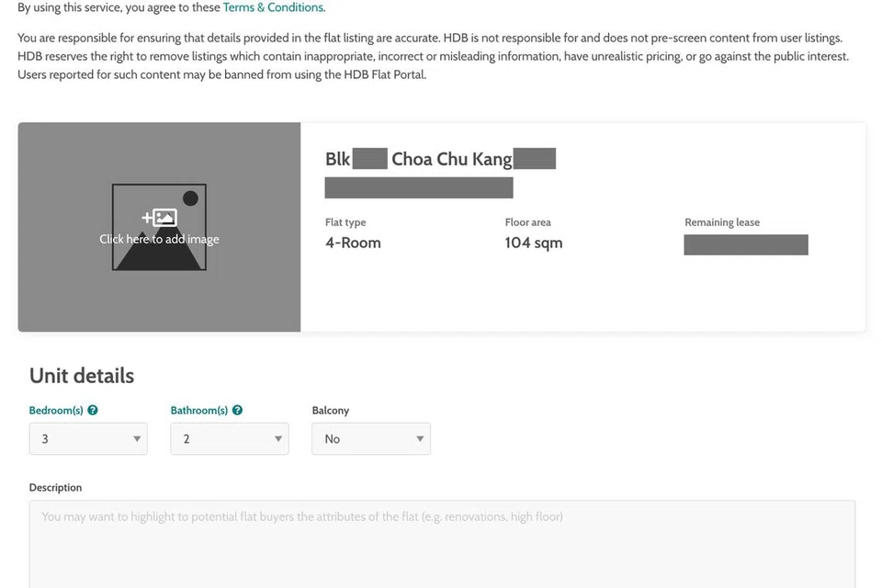Open the Bedroom(s) dropdown showing 3

pos(88,439)
